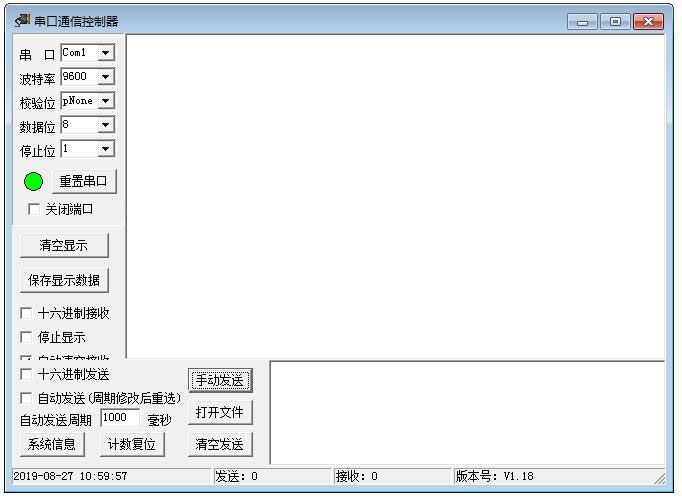Click the 清空发送 button

pyautogui.click(x=220, y=444)
